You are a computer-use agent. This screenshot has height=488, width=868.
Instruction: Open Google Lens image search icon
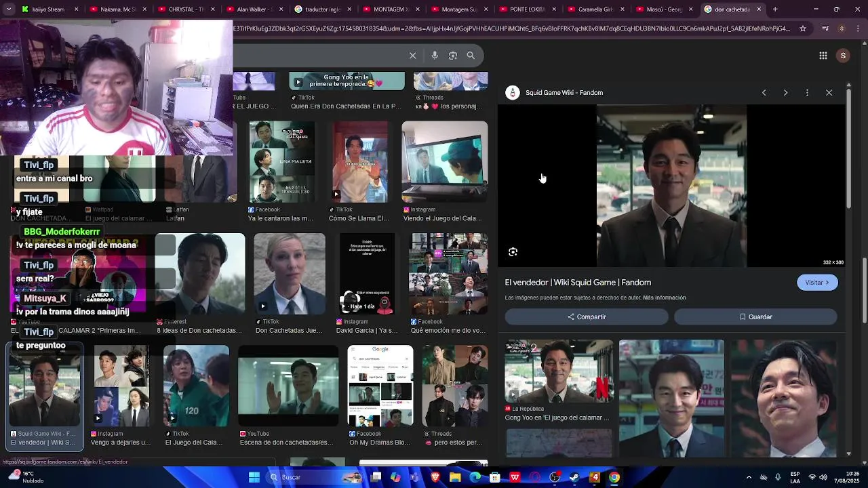453,56
